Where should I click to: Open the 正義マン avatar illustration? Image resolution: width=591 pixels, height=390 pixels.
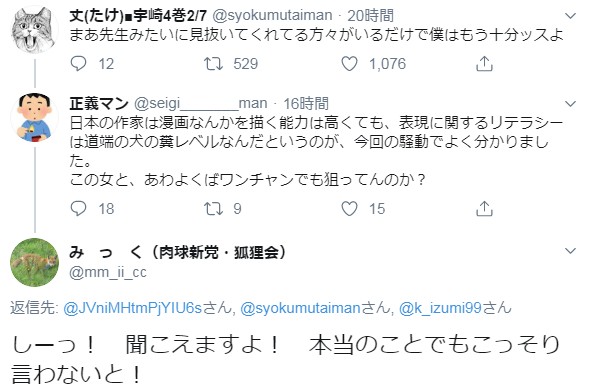[x=34, y=118]
